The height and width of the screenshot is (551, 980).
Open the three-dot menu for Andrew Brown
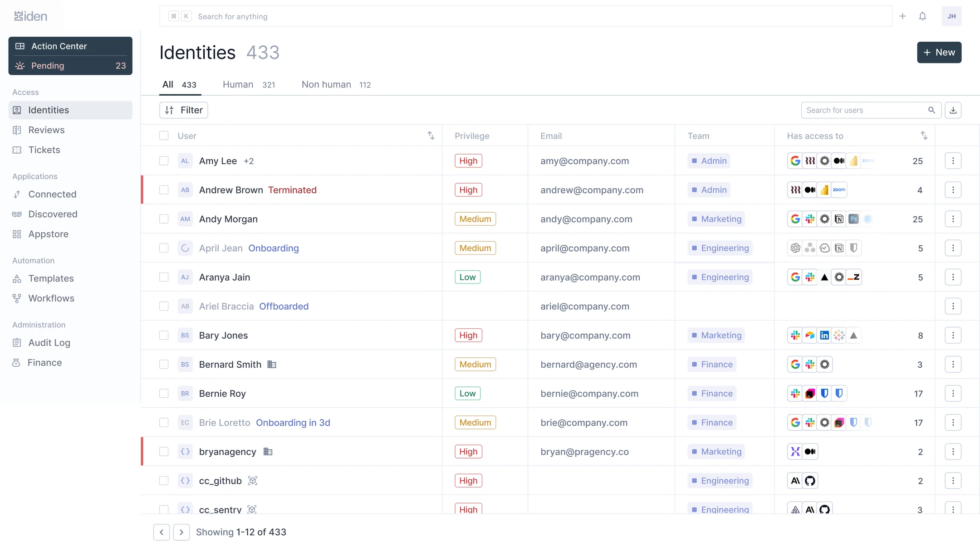pos(953,190)
